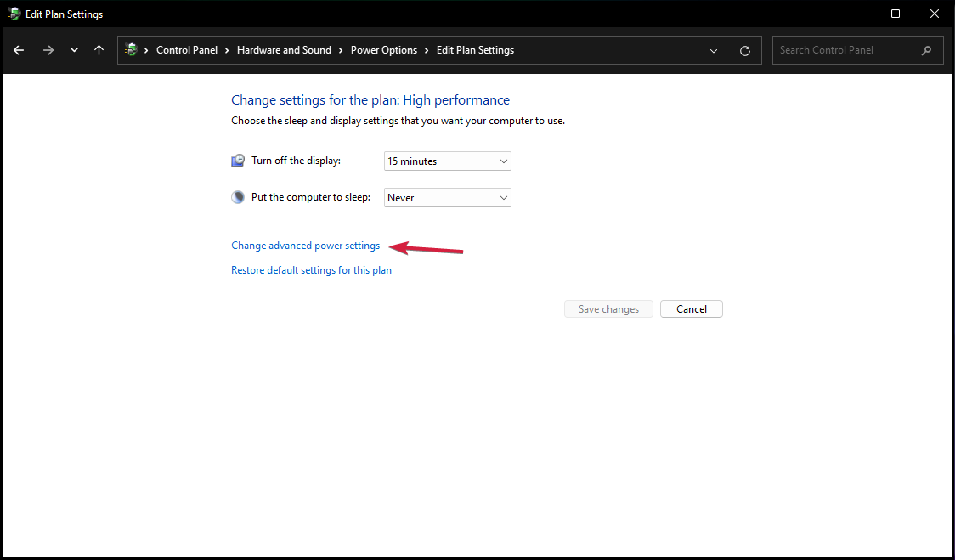
Task: Go up one level with Up arrow
Action: coord(99,50)
